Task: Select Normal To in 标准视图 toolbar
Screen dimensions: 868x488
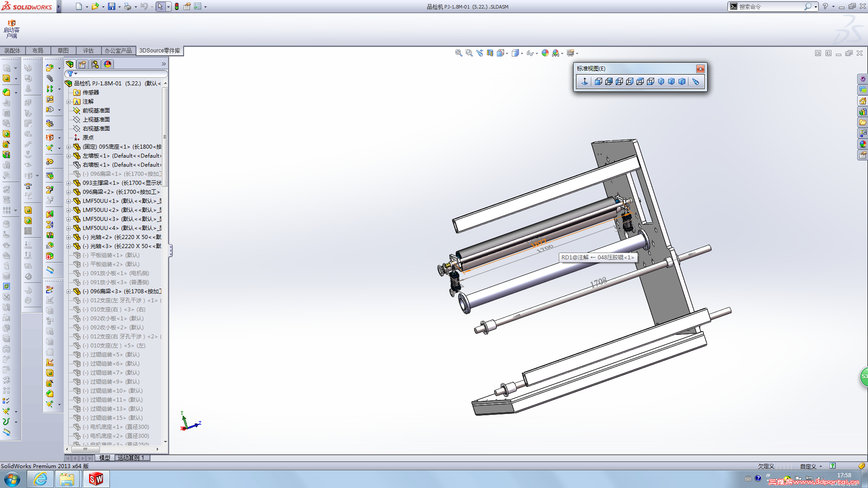Action: pos(584,81)
